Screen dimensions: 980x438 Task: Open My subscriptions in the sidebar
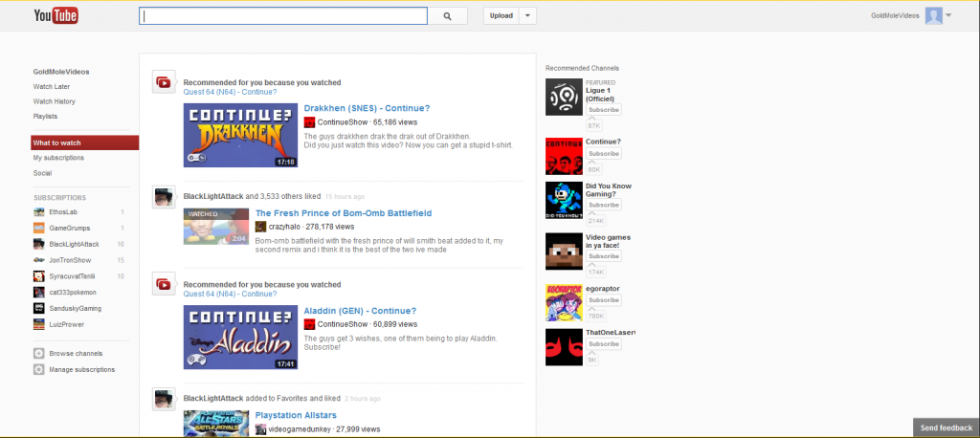[x=58, y=158]
